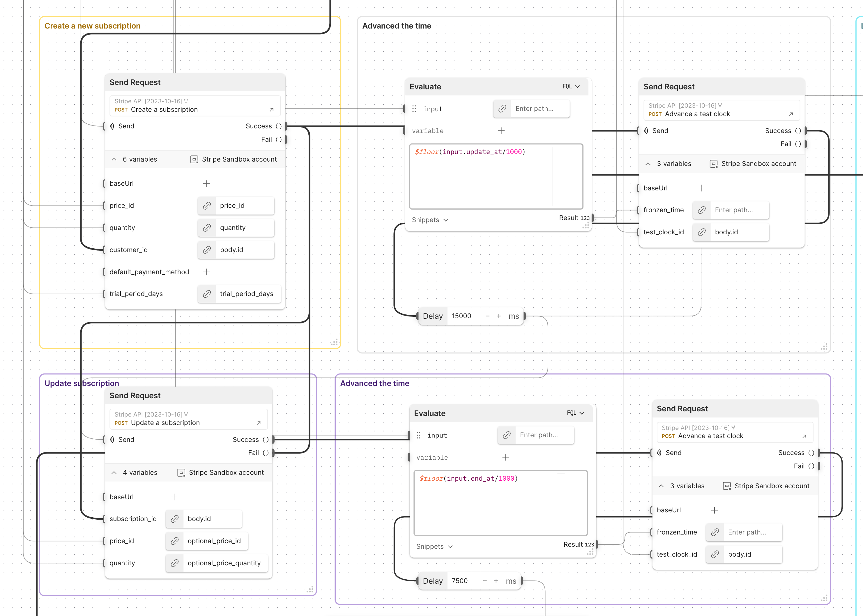Click drag handle icon beside top Evaluate input
Image resolution: width=863 pixels, height=616 pixels.
(x=414, y=109)
